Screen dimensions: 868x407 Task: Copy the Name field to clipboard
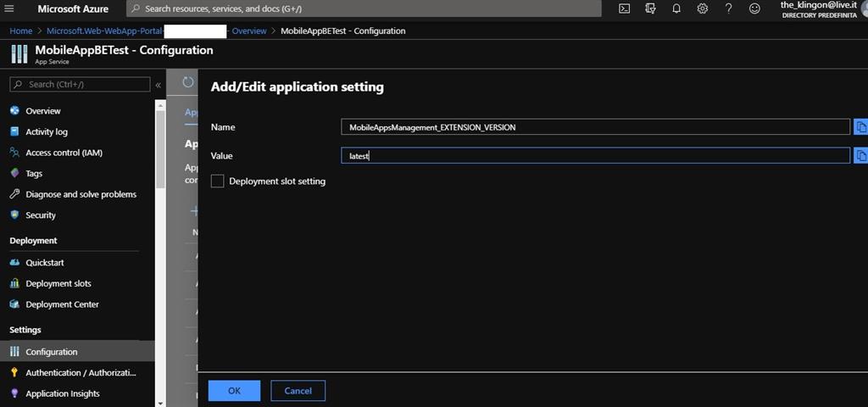(x=861, y=127)
